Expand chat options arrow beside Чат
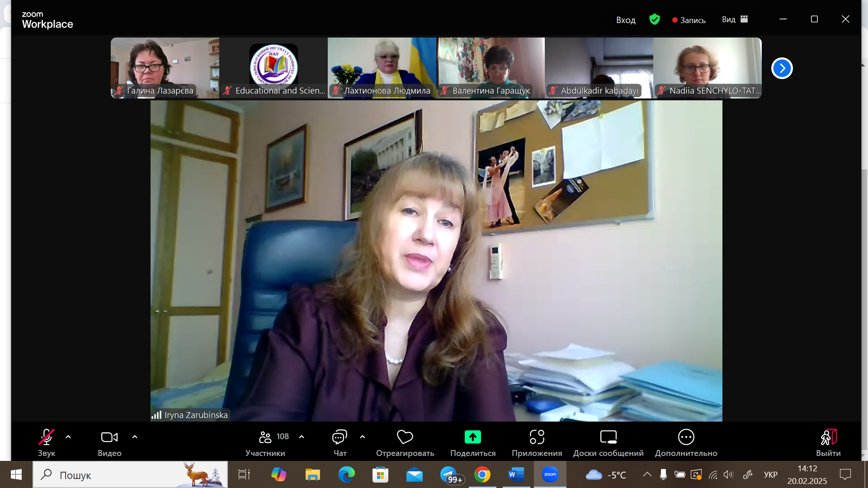 (x=363, y=437)
